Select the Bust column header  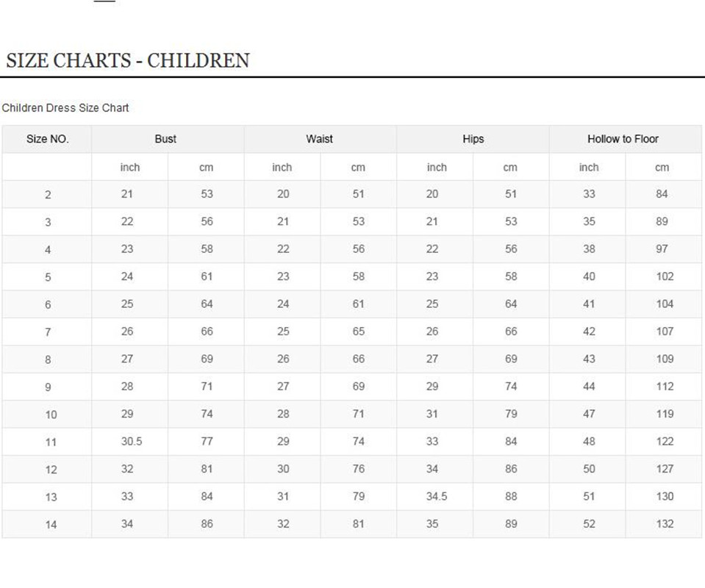165,139
